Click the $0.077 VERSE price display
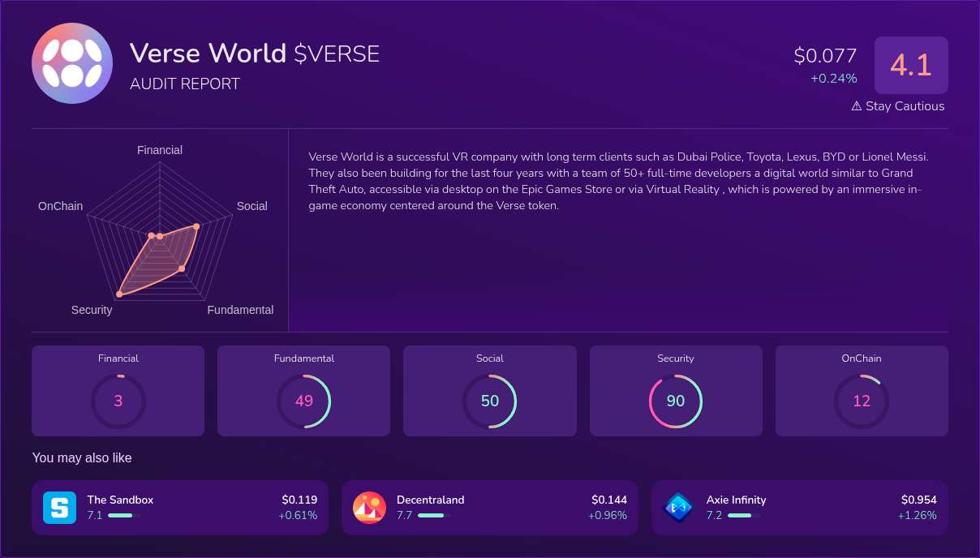 click(x=825, y=56)
